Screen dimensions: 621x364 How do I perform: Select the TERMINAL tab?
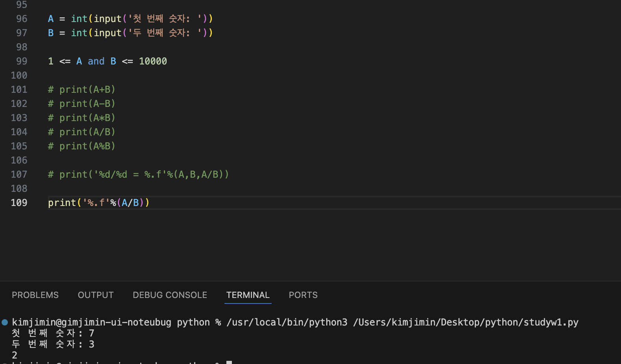click(248, 295)
